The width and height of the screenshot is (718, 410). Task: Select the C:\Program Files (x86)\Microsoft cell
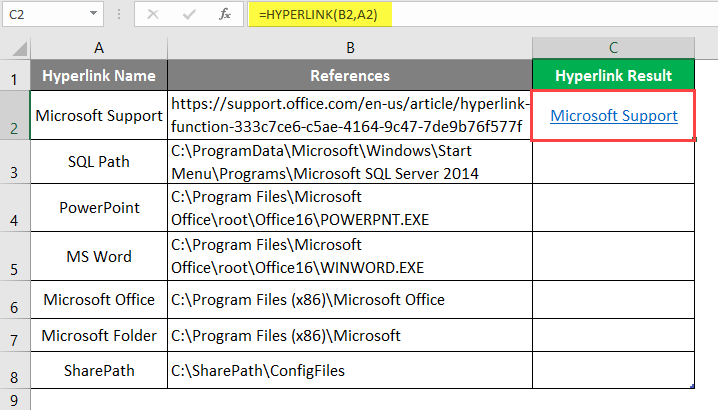point(350,335)
